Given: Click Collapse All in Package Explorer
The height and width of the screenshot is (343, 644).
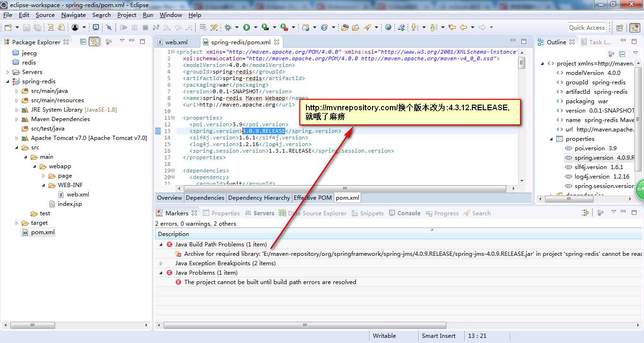Looking at the screenshot, I should pyautogui.click(x=83, y=41).
